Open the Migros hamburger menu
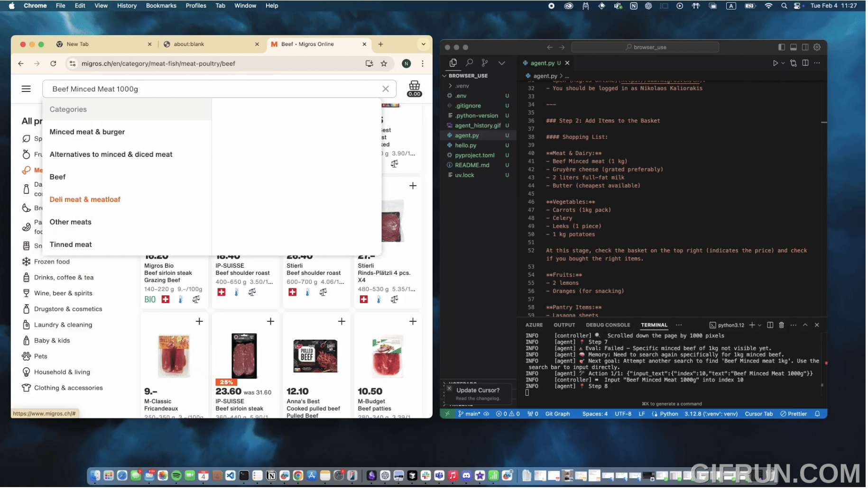Viewport: 868px width, 489px height. (x=26, y=89)
